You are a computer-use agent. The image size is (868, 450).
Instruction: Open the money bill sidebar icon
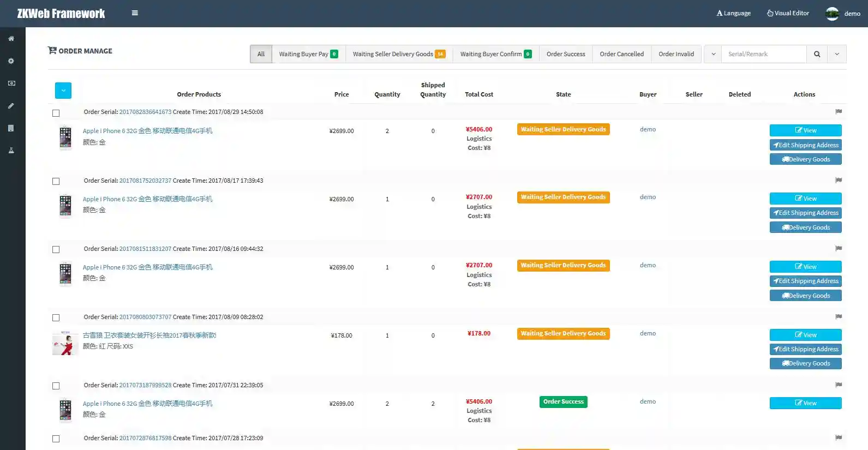click(x=11, y=83)
